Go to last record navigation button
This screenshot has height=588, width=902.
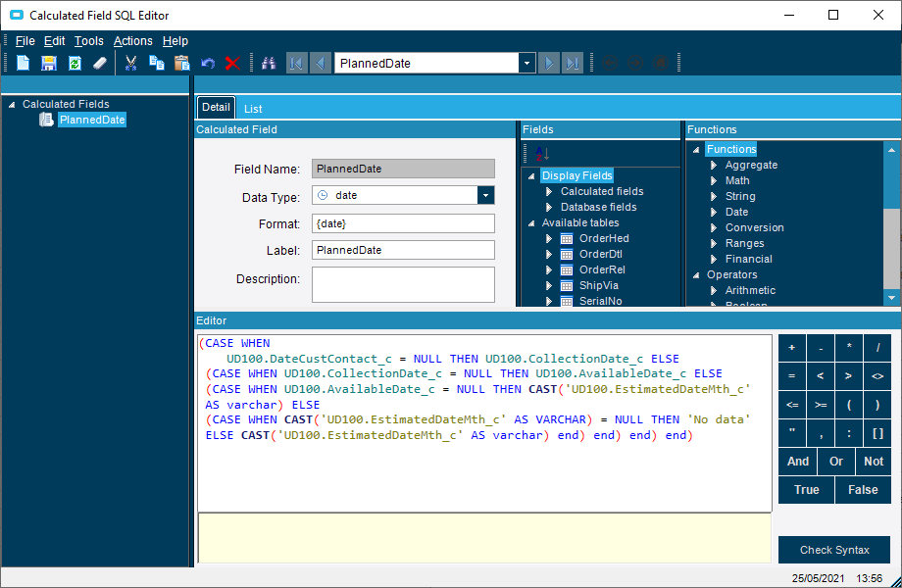click(x=573, y=63)
